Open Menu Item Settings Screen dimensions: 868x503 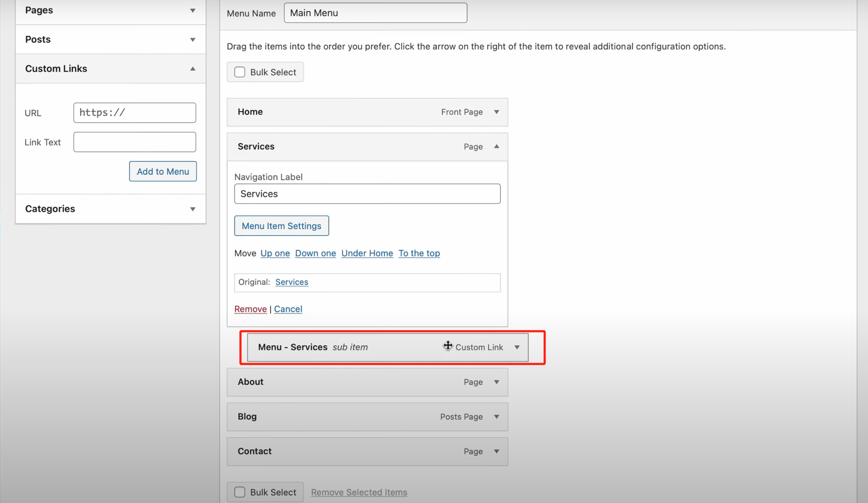281,226
